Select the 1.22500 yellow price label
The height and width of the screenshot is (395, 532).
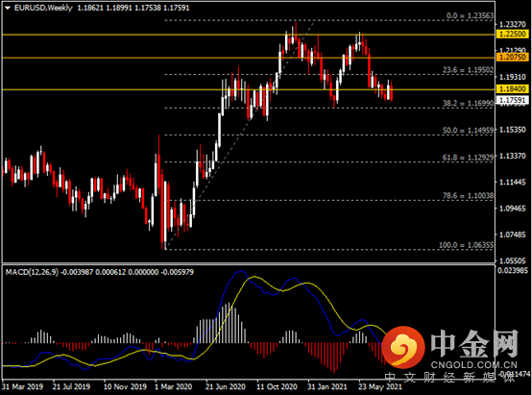click(513, 34)
